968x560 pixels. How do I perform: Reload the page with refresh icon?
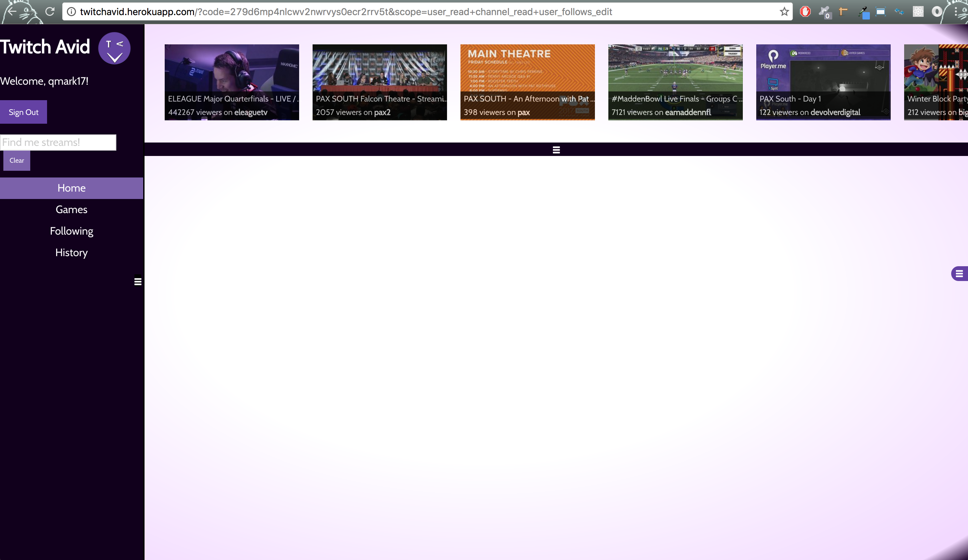point(50,11)
